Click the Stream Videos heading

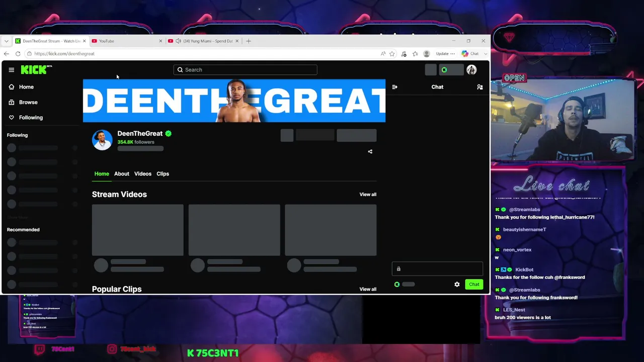pyautogui.click(x=119, y=195)
